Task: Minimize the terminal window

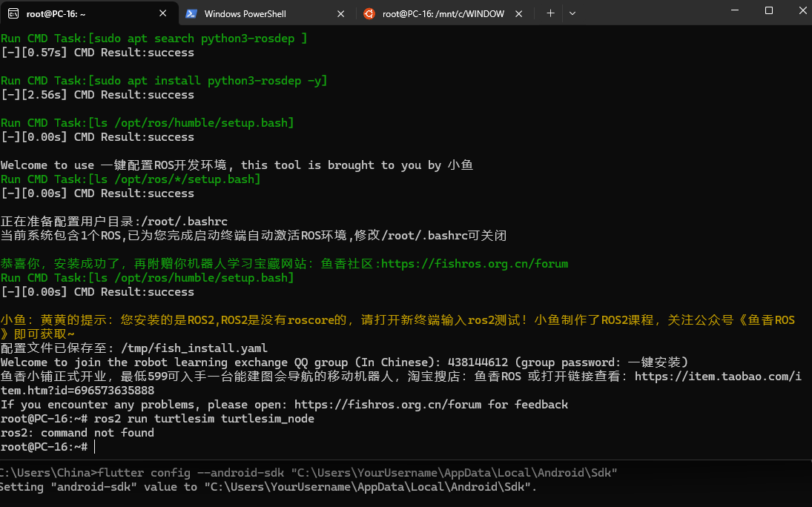Action: [735, 10]
